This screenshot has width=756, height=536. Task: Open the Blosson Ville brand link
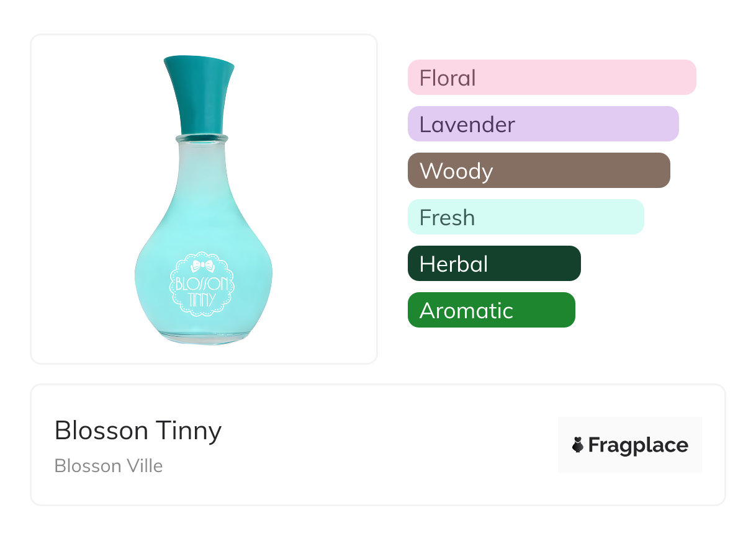pyautogui.click(x=109, y=466)
